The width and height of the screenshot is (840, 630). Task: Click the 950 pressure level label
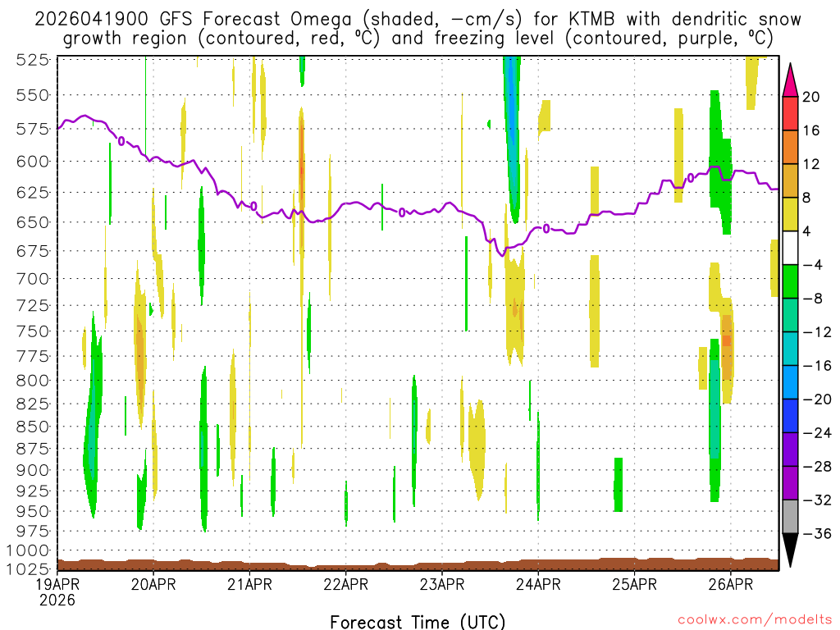click(33, 512)
